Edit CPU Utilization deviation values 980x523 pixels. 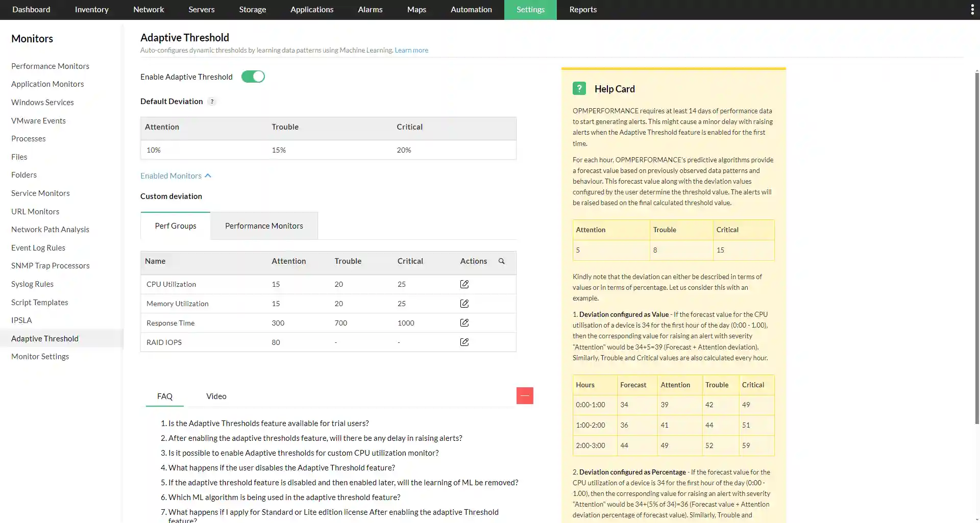point(464,284)
